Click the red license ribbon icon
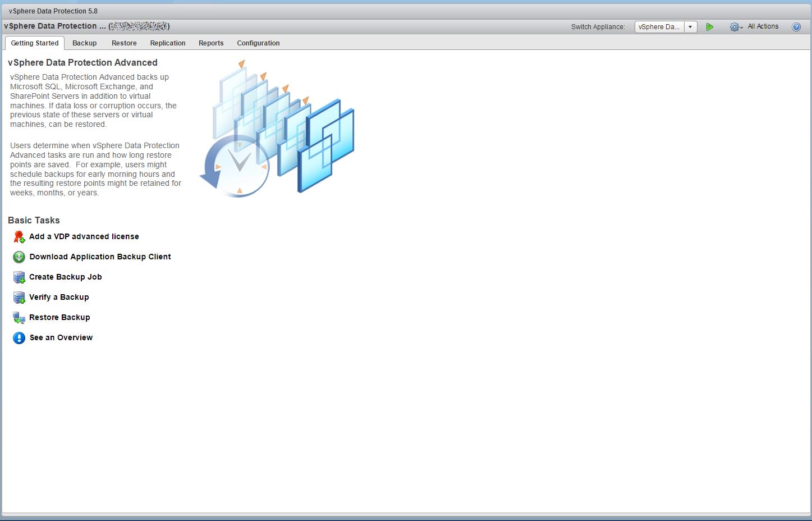812x521 pixels. 19,237
